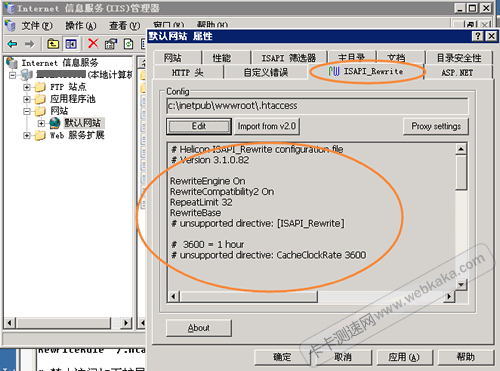This screenshot has width=500, height=371.
Task: Click the help question mark in dialog title
Action: click(x=478, y=36)
